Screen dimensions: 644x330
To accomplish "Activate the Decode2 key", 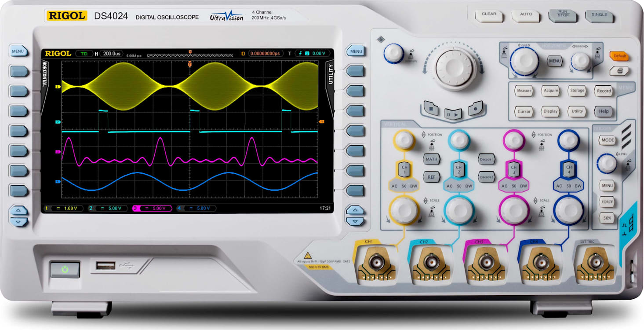I will point(486,177).
